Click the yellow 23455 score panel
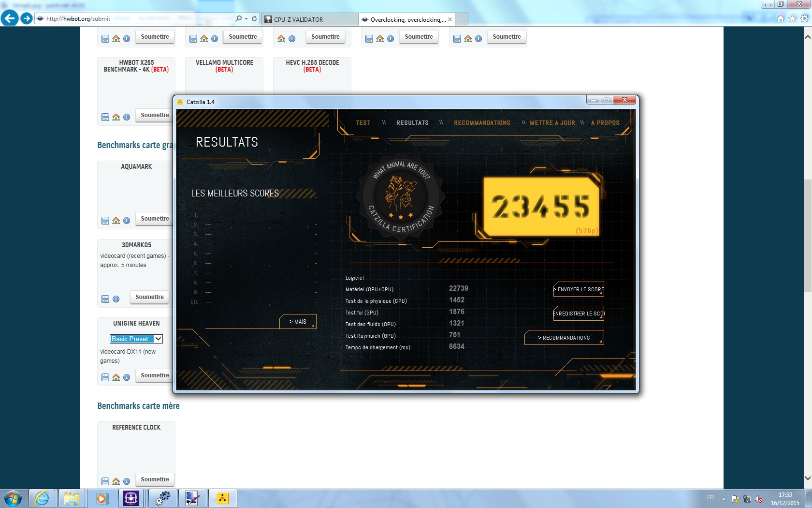This screenshot has width=812, height=508. pyautogui.click(x=541, y=207)
